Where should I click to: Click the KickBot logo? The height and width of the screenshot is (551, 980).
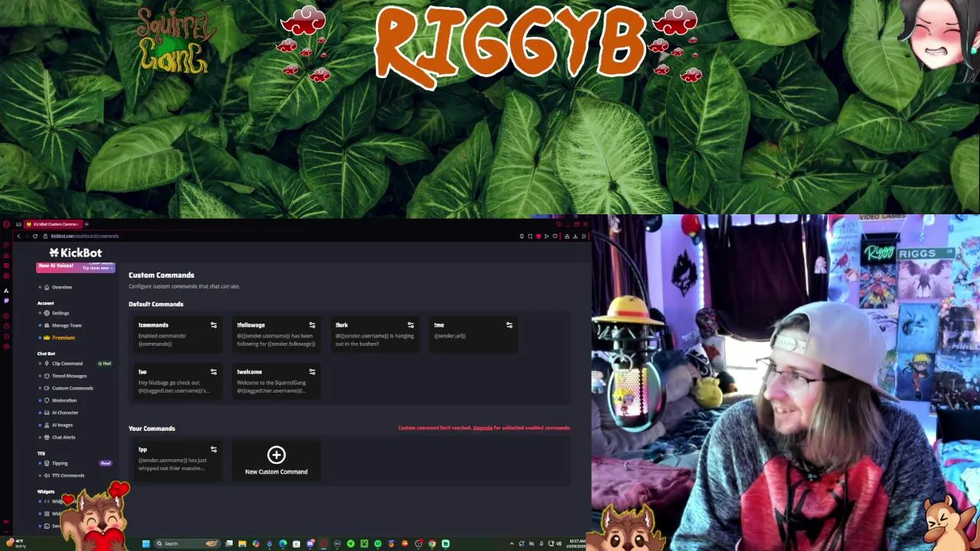point(75,253)
